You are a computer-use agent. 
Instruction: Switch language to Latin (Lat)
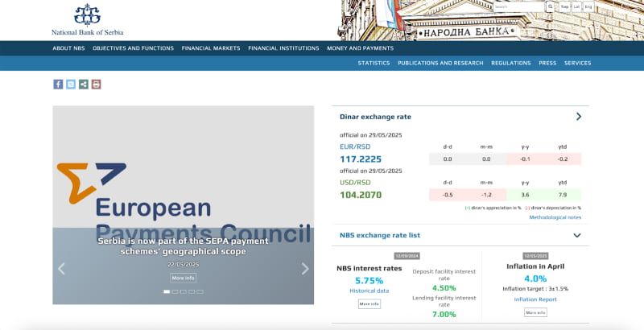(577, 6)
